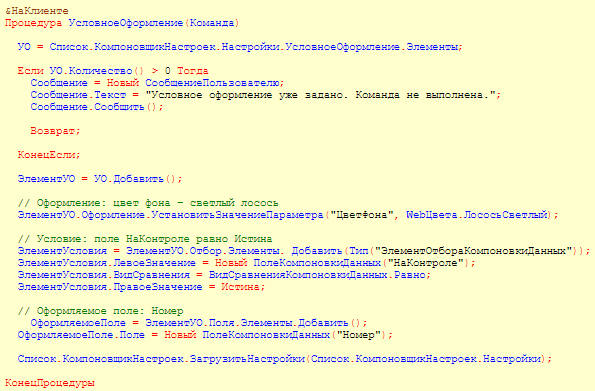Viewport: 595px width, 391px height.
Task: Click the Сообщение.Сообщить() line
Action: coord(97,107)
